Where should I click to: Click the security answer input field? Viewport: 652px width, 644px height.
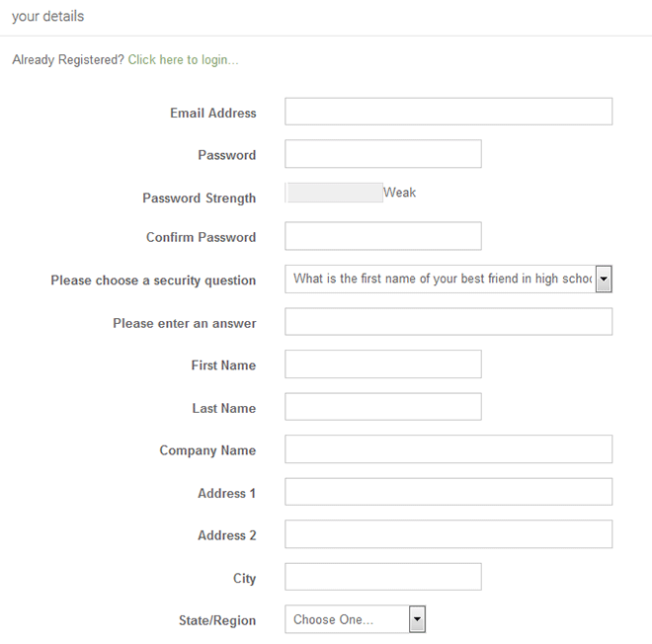tap(448, 322)
